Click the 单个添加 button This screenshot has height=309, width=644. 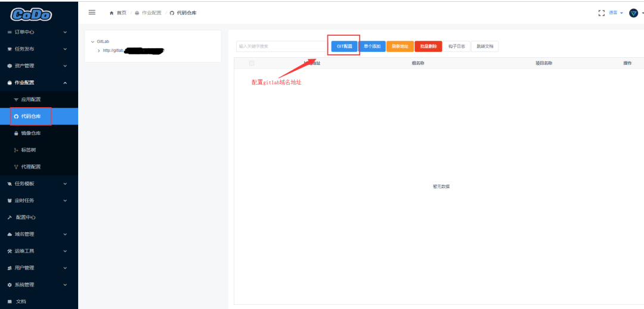coord(372,46)
